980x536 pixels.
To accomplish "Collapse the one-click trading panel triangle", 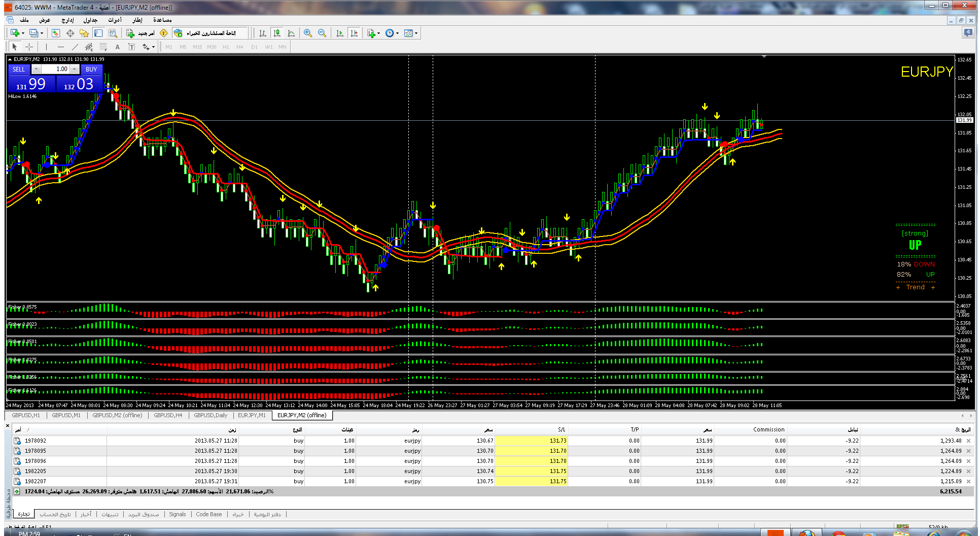I will (10, 59).
